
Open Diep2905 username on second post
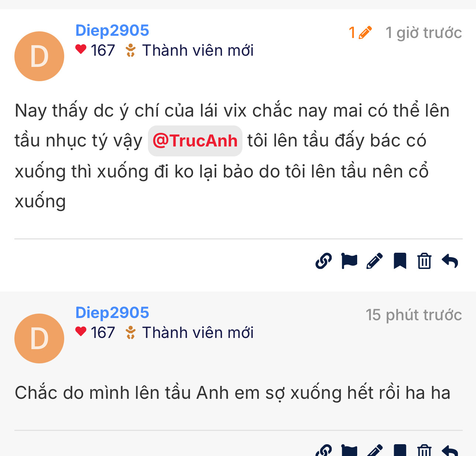(x=112, y=312)
